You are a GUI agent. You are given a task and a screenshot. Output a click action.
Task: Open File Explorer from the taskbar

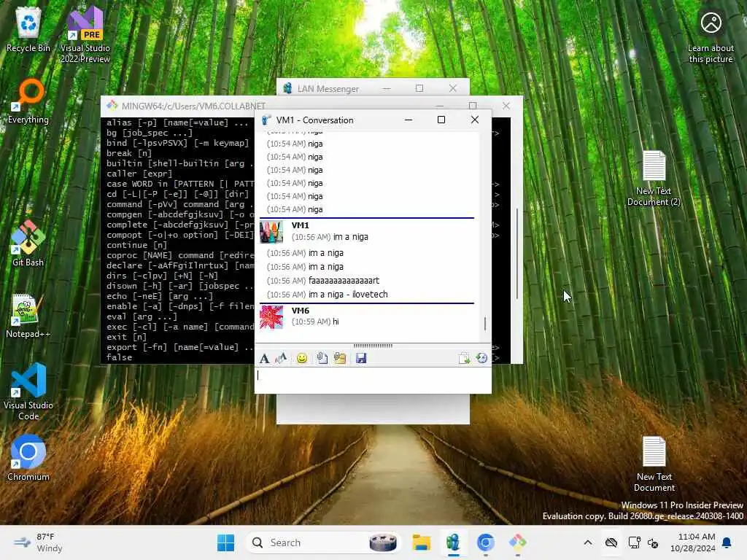[421, 542]
